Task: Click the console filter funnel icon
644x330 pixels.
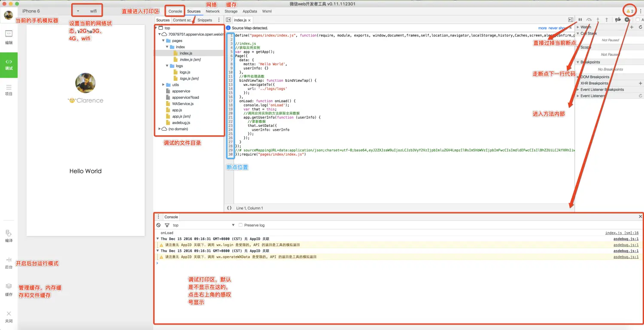Action: [x=167, y=225]
